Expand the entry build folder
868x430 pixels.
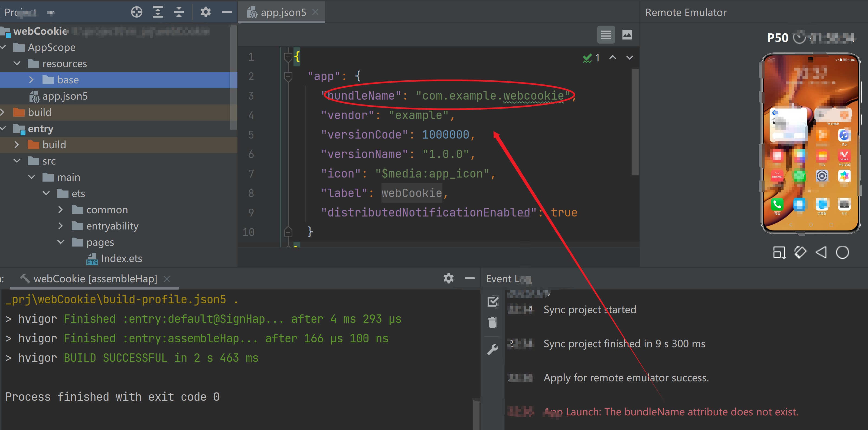[17, 145]
